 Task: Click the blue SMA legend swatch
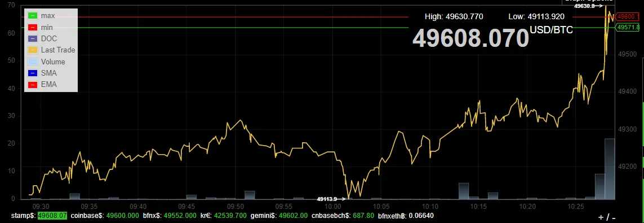click(x=33, y=73)
